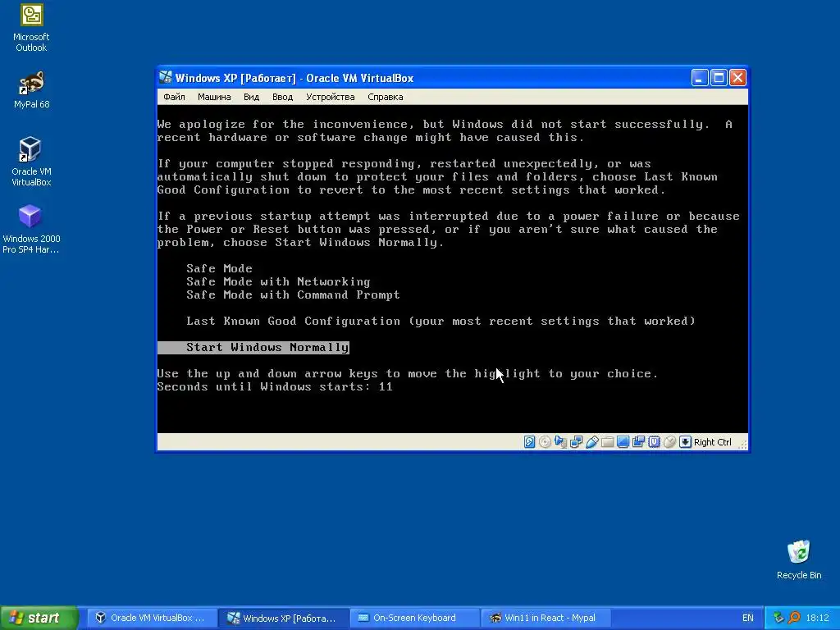Image resolution: width=840 pixels, height=630 pixels.
Task: Click highlighted Start Windows Normally option
Action: (253, 347)
